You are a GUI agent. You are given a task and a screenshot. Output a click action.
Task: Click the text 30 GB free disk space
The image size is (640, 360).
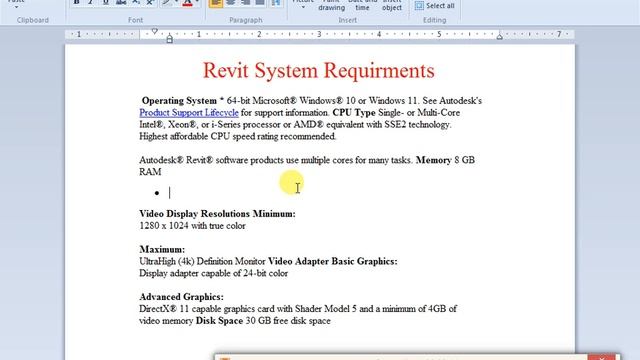288,321
